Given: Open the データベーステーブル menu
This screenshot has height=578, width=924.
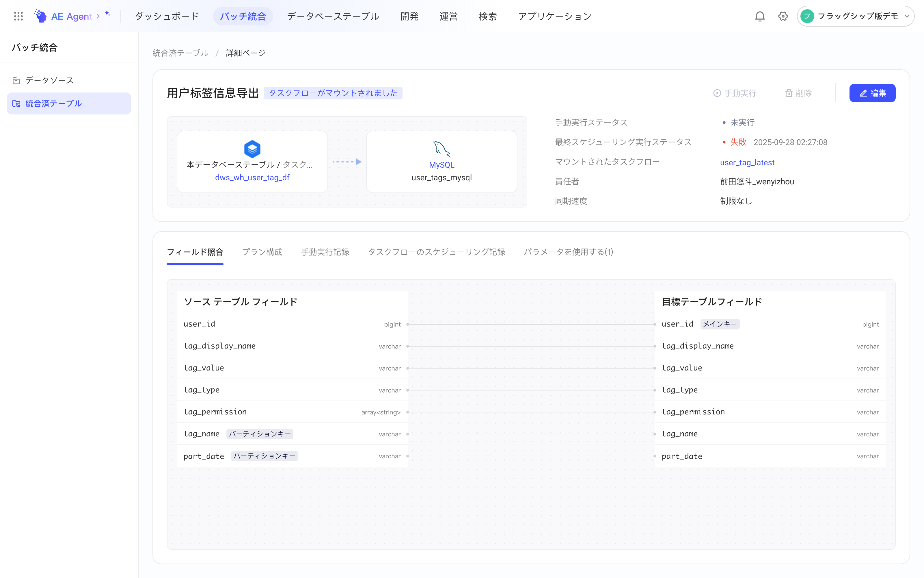Looking at the screenshot, I should point(333,16).
